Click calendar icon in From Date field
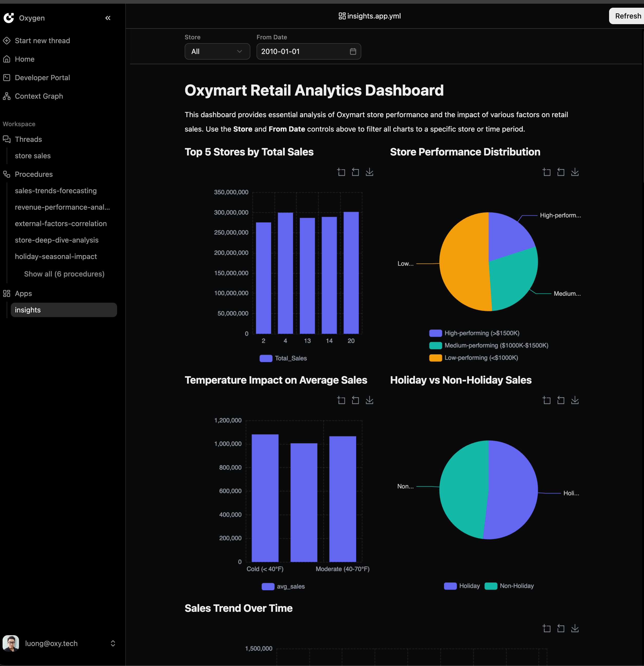This screenshot has width=644, height=666. (x=353, y=51)
